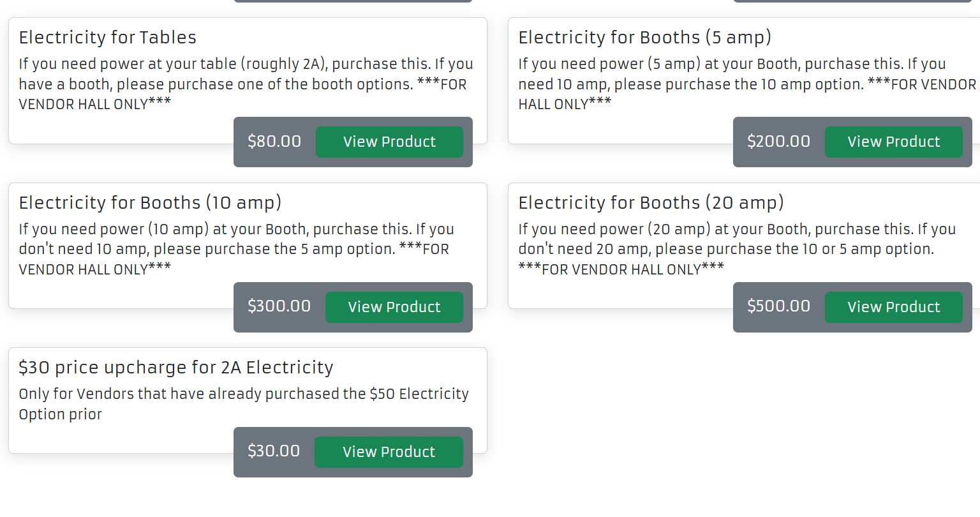View product for $30 price upcharge
This screenshot has height=517, width=980.
point(389,452)
